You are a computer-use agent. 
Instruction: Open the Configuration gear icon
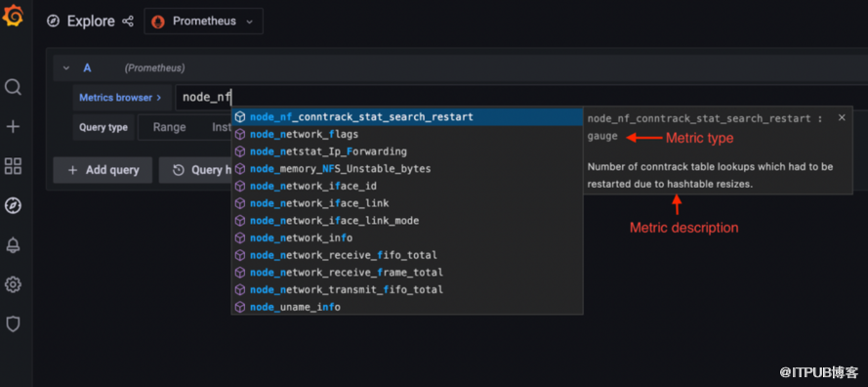click(x=13, y=285)
